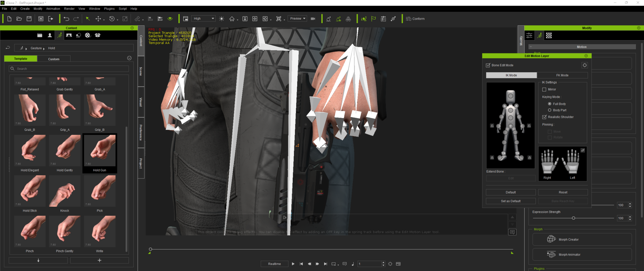The height and width of the screenshot is (271, 644).
Task: Toggle Realistic Shoulder checkbox
Action: [x=544, y=117]
